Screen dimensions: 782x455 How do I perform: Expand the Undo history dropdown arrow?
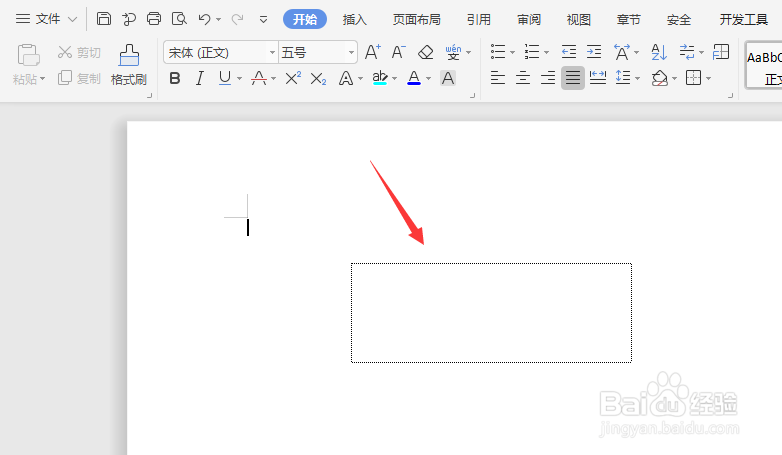[x=218, y=20]
